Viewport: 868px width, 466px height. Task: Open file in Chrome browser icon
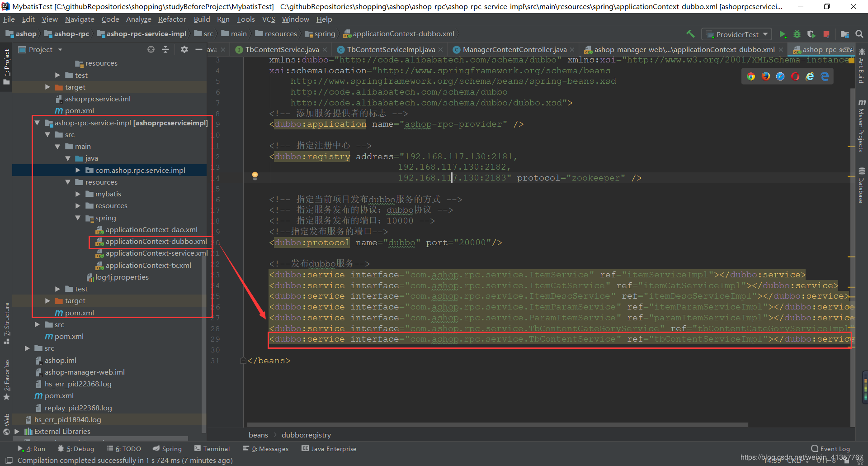[751, 76]
